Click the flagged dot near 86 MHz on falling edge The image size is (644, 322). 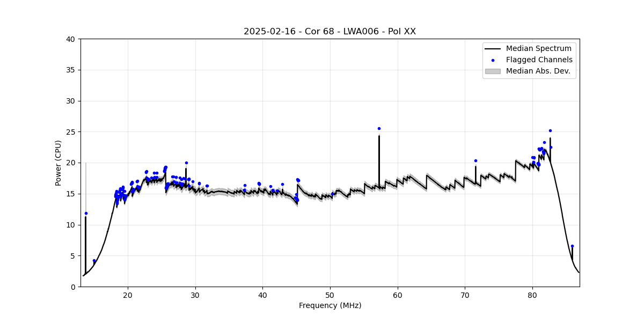(572, 246)
